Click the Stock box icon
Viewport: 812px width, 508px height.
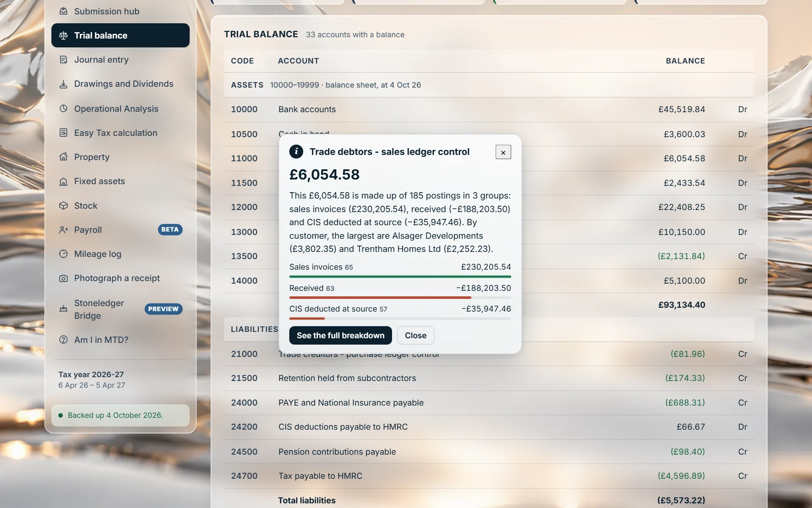coord(63,206)
